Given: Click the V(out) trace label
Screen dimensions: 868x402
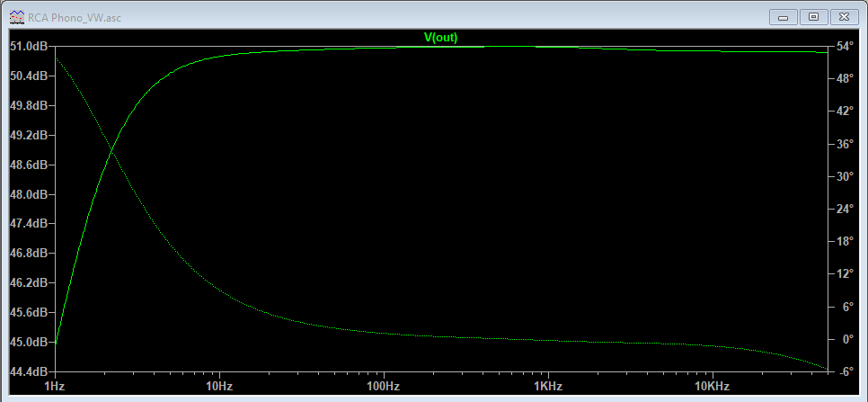Looking at the screenshot, I should [x=440, y=38].
